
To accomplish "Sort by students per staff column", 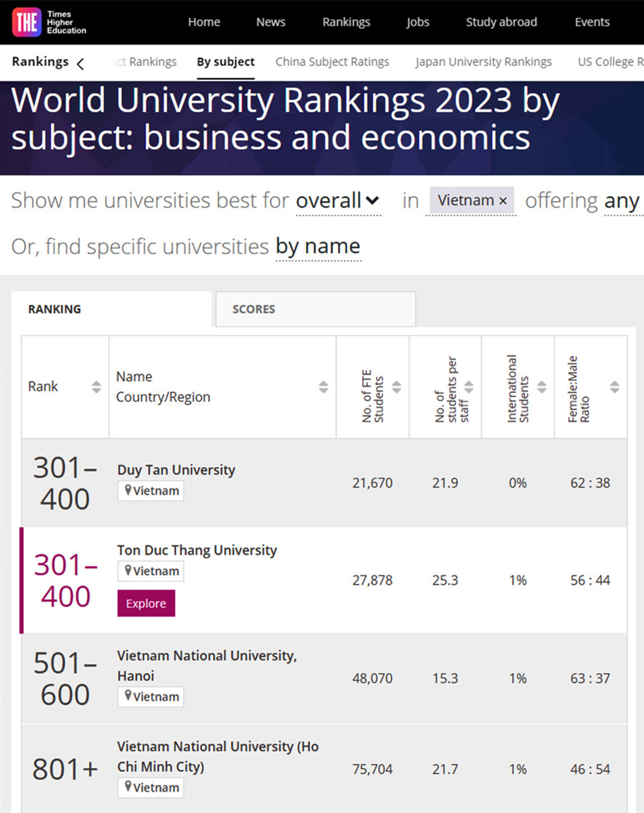I will pos(469,387).
